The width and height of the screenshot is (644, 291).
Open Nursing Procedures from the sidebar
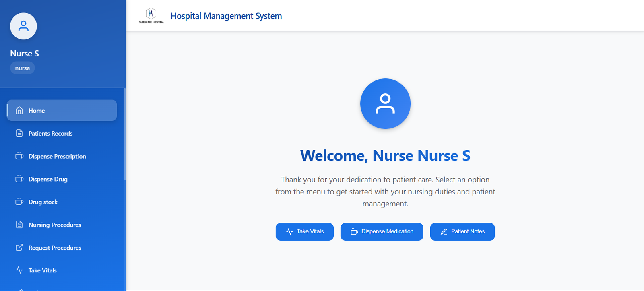coord(55,225)
